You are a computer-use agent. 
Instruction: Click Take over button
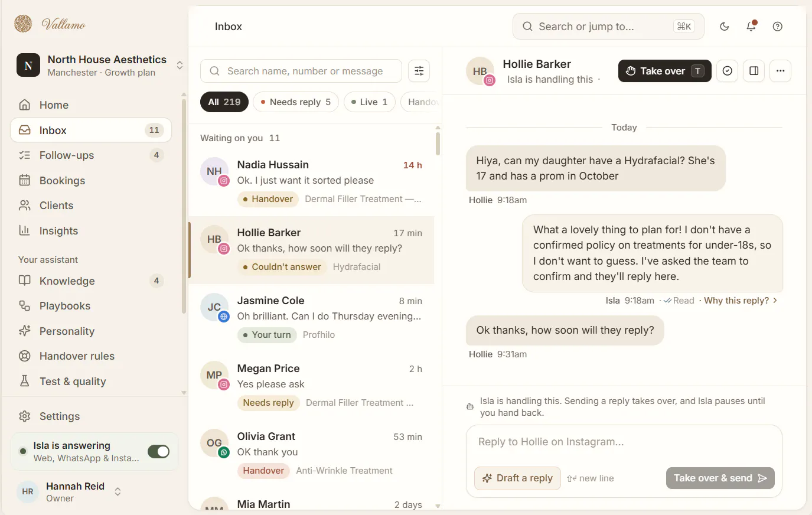click(665, 71)
